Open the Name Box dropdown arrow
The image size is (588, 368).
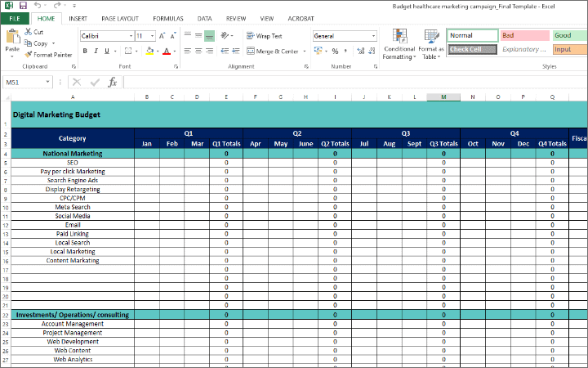pyautogui.click(x=49, y=83)
